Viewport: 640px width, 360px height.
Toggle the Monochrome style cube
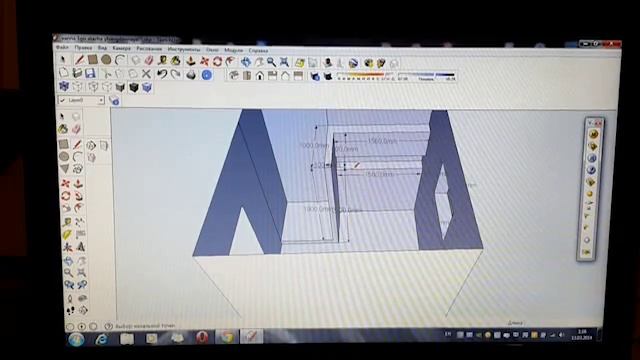pyautogui.click(x=147, y=87)
